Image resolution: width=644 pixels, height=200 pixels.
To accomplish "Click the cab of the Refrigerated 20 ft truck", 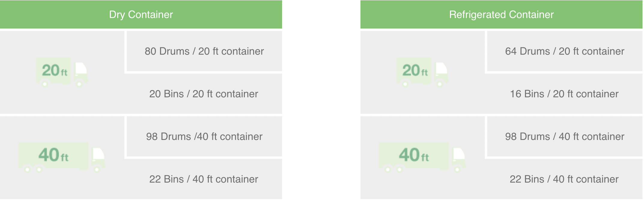I will tap(441, 71).
